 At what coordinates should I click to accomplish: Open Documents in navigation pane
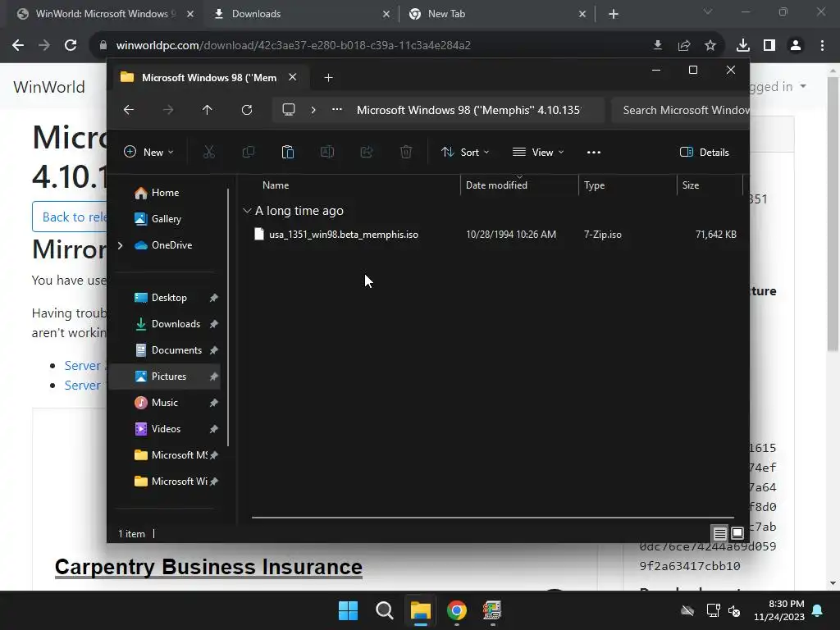click(176, 349)
